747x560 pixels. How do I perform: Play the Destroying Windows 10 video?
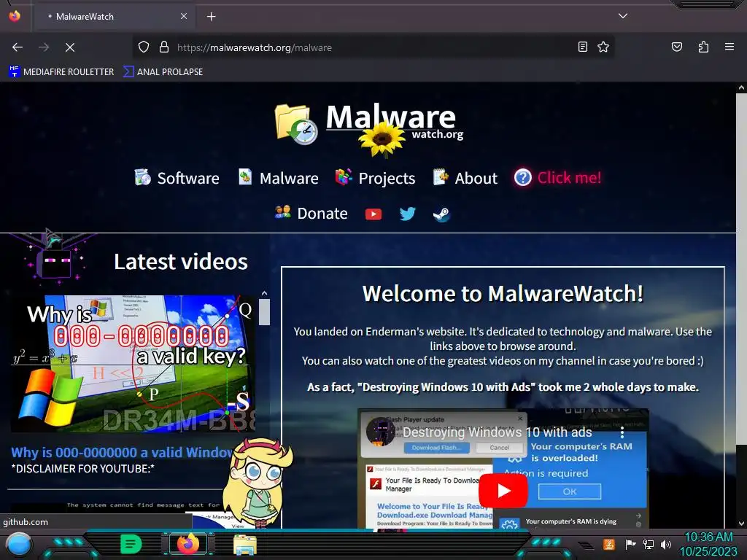point(503,491)
